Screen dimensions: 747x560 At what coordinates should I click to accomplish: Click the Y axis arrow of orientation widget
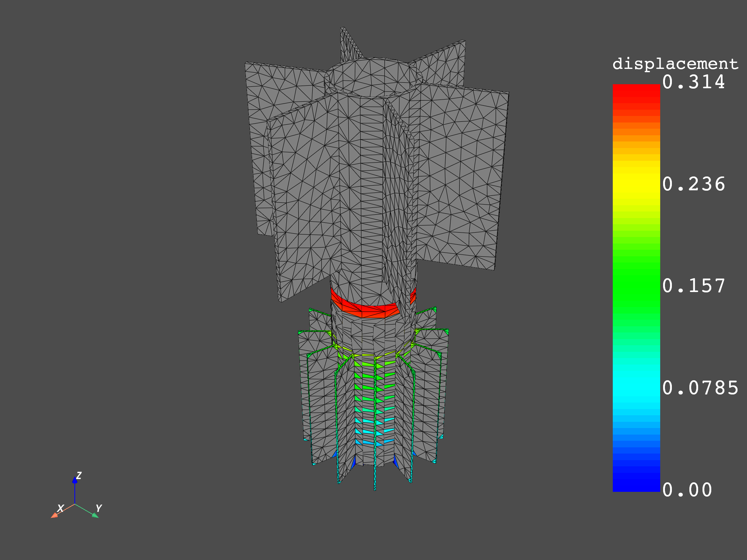95,515
